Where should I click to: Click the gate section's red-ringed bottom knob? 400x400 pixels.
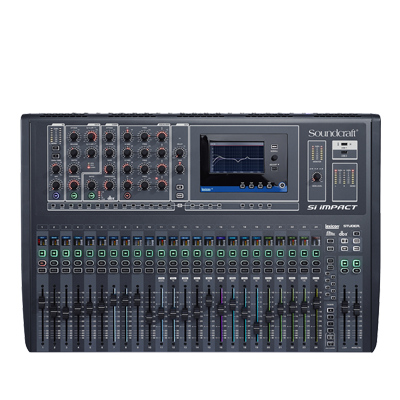[74, 185]
